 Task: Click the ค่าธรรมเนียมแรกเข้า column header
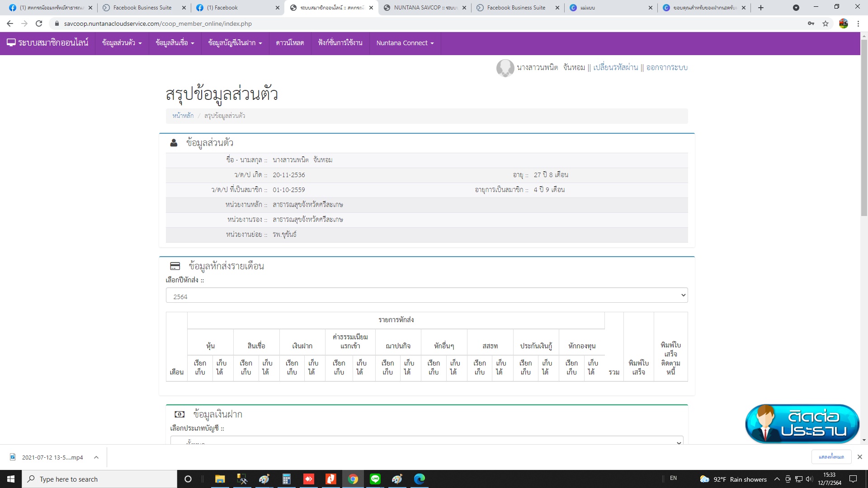click(350, 341)
